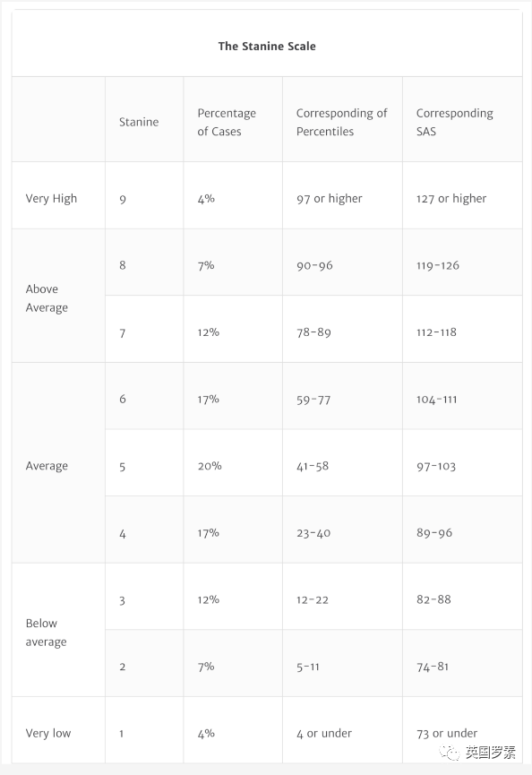Click the 104-111 SAS range cell
The image size is (532, 775).
pyautogui.click(x=437, y=400)
